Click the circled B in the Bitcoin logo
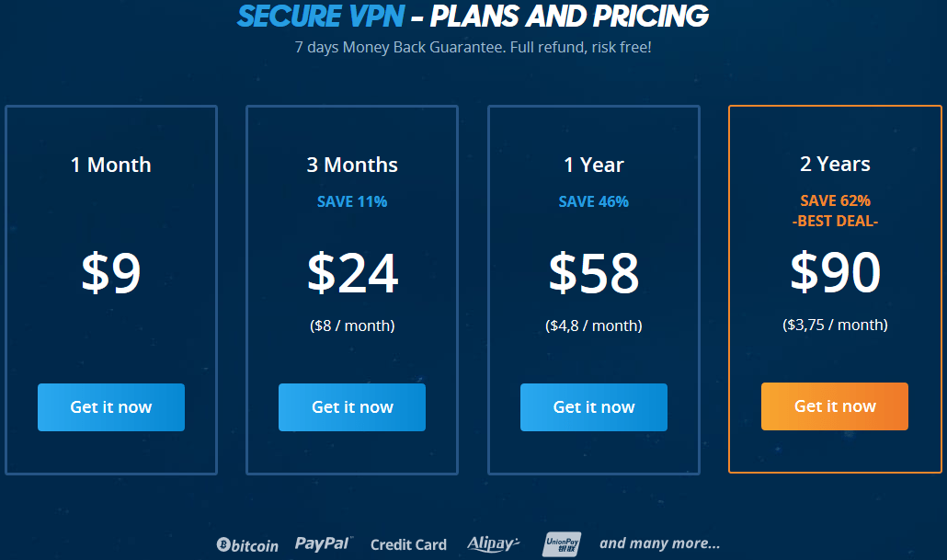Viewport: 947px width, 560px height. [222, 544]
